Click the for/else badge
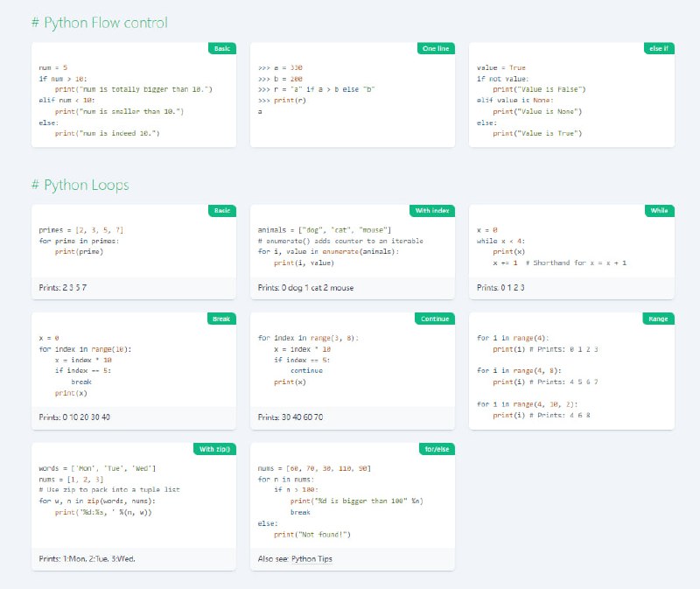This screenshot has width=700, height=589. (436, 448)
